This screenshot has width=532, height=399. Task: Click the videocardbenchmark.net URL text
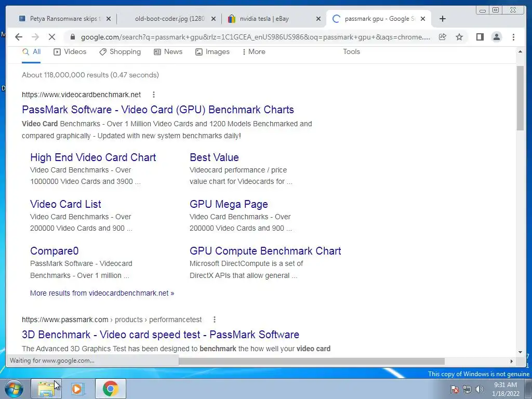[x=82, y=95]
